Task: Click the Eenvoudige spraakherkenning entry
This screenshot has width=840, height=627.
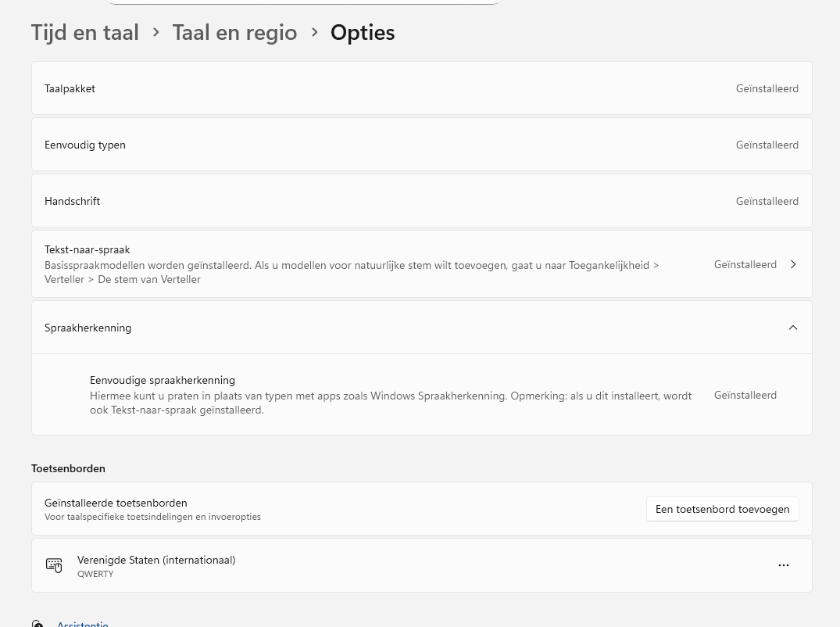Action: [163, 381]
